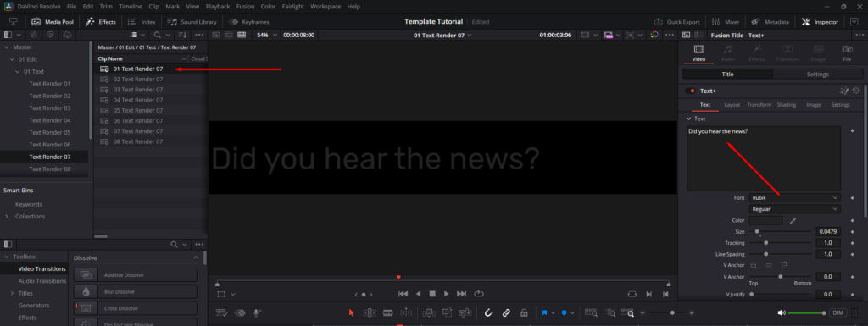The image size is (868, 326).
Task: Select the red arrow Selection tool
Action: [351, 312]
